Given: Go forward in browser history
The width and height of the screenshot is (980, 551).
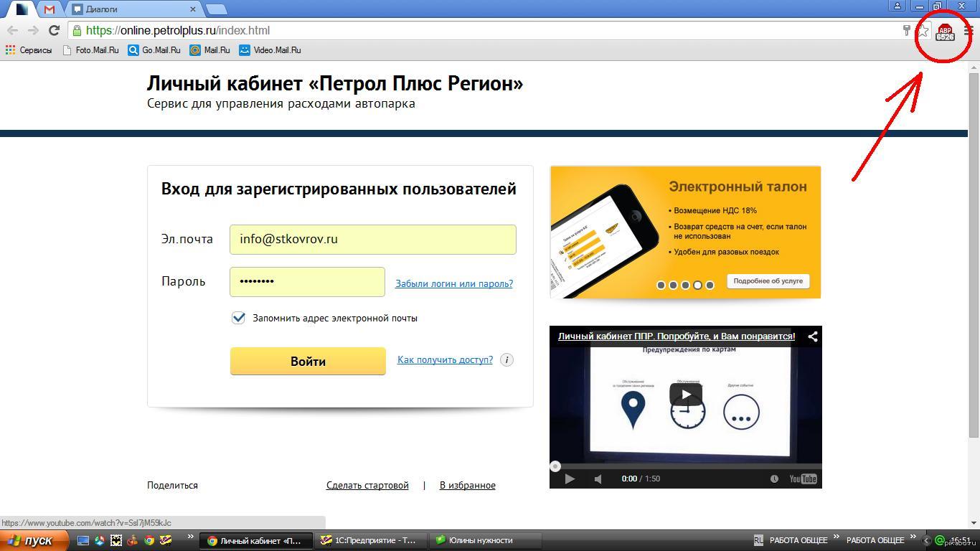Looking at the screenshot, I should pyautogui.click(x=32, y=30).
